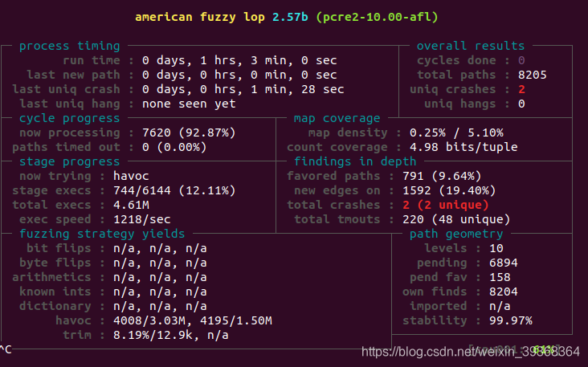Click the stability value '99.97%'
This screenshot has height=367, width=588.
pos(510,321)
